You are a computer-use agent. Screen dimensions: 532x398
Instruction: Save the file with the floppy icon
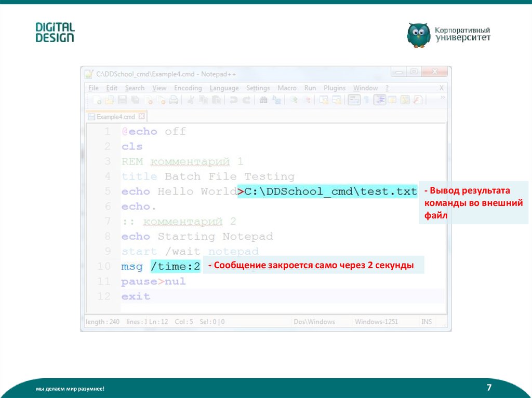[123, 100]
